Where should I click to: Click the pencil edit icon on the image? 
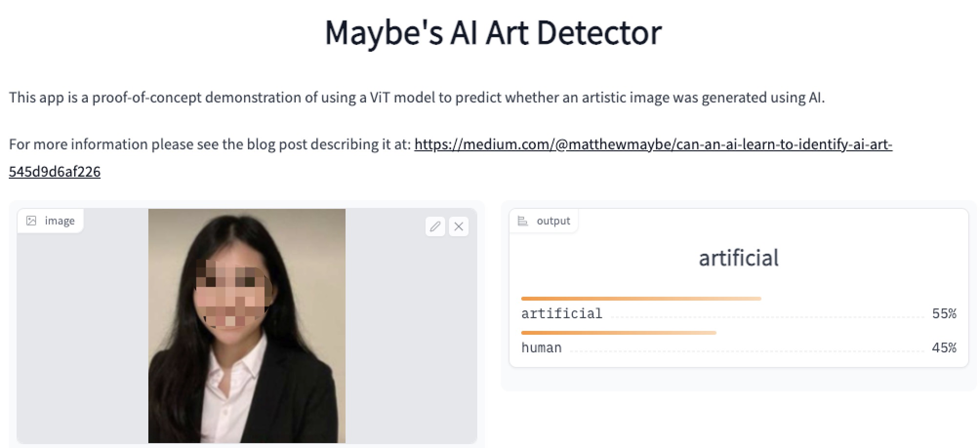tap(435, 226)
